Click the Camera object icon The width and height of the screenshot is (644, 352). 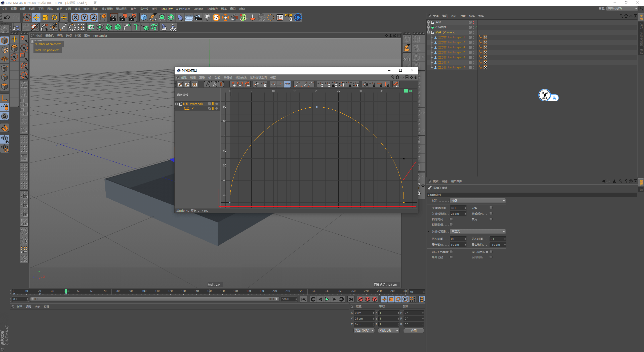pos(198,17)
